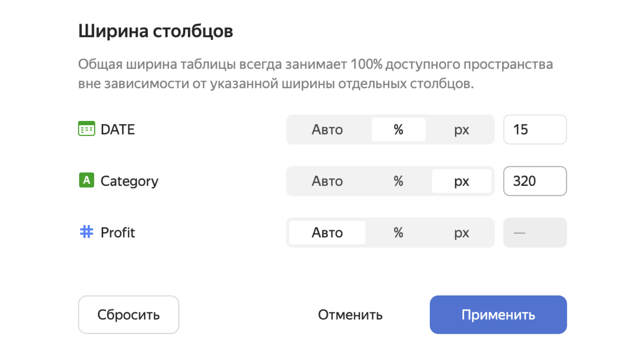Set Category column width to Авто
644x363 pixels.
coord(327,181)
